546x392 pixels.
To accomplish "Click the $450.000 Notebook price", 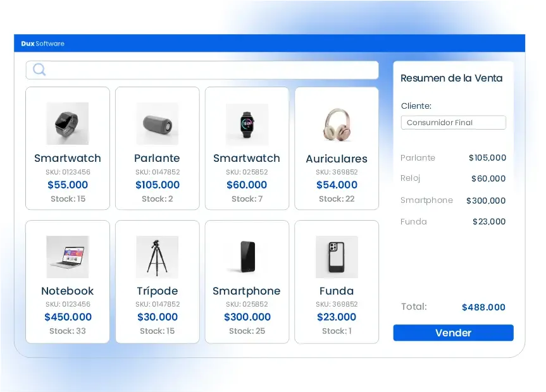I will click(x=68, y=317).
